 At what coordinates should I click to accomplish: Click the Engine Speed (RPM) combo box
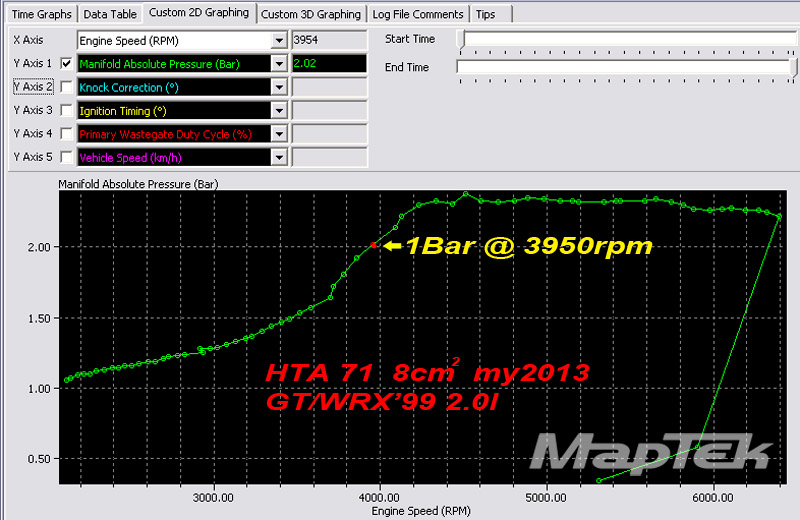tap(182, 41)
